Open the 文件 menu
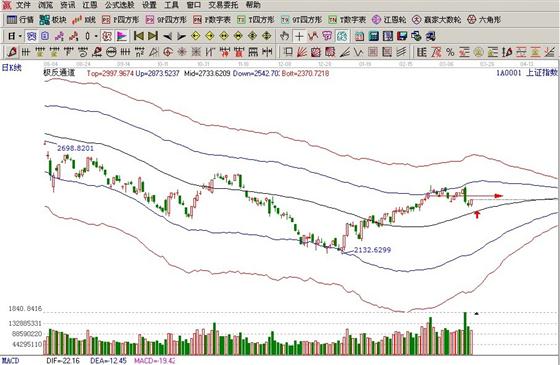Viewport: 560px width, 365px height. [23, 5]
